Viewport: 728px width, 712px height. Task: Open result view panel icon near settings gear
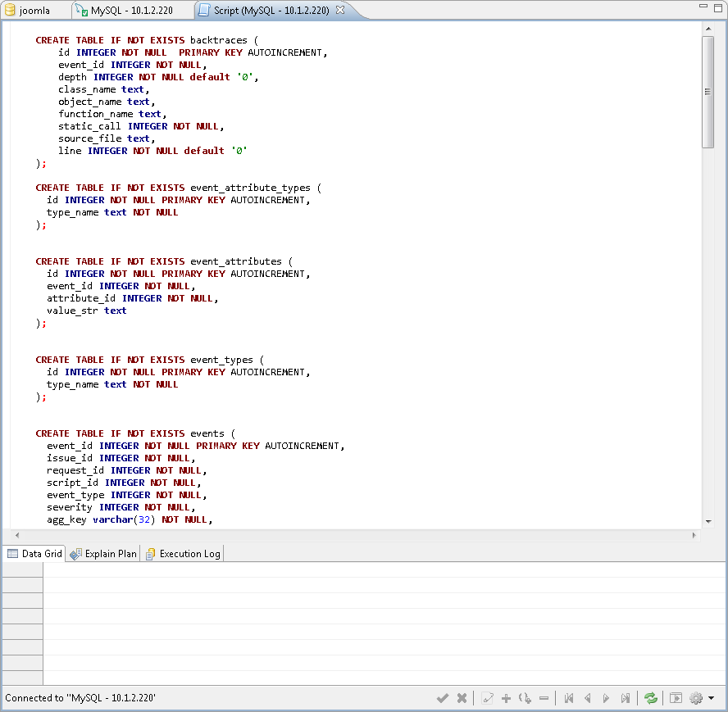click(676, 697)
